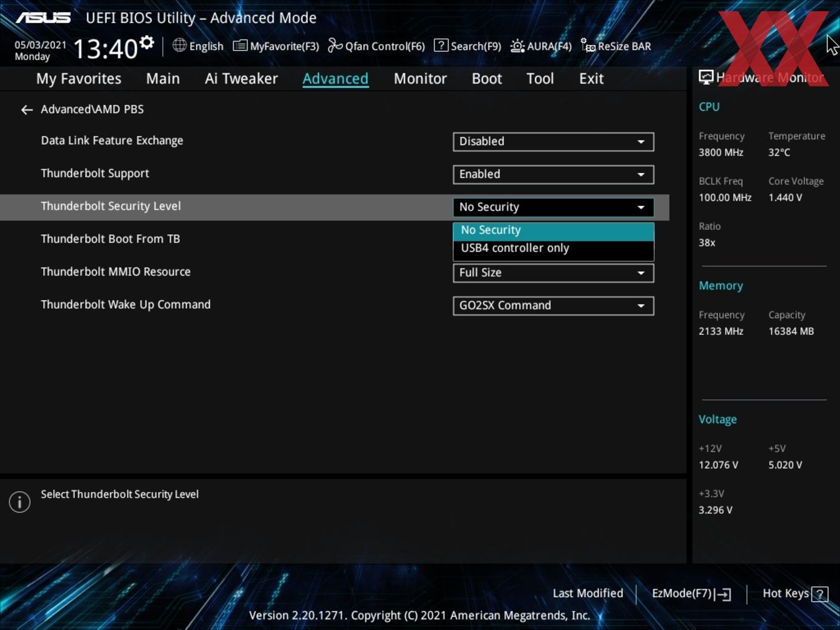840x630 pixels.
Task: Click CPU temperature value 32°C
Action: point(779,153)
